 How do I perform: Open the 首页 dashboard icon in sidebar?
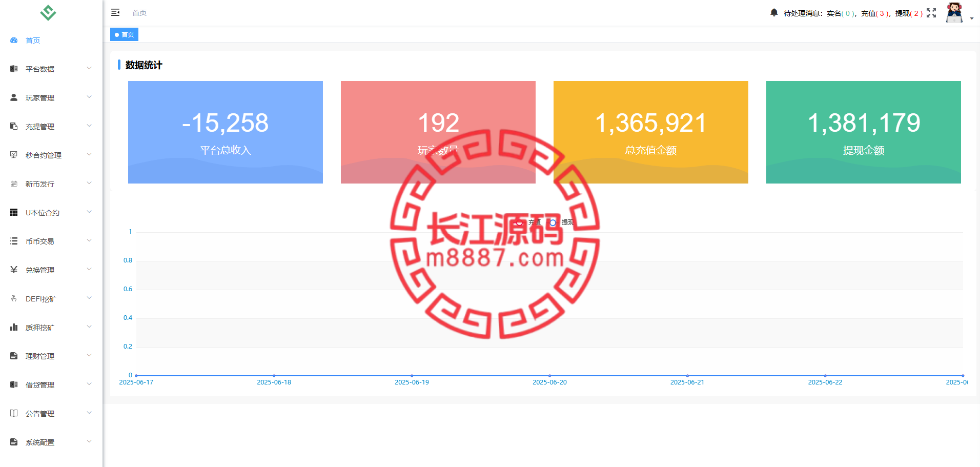click(14, 40)
